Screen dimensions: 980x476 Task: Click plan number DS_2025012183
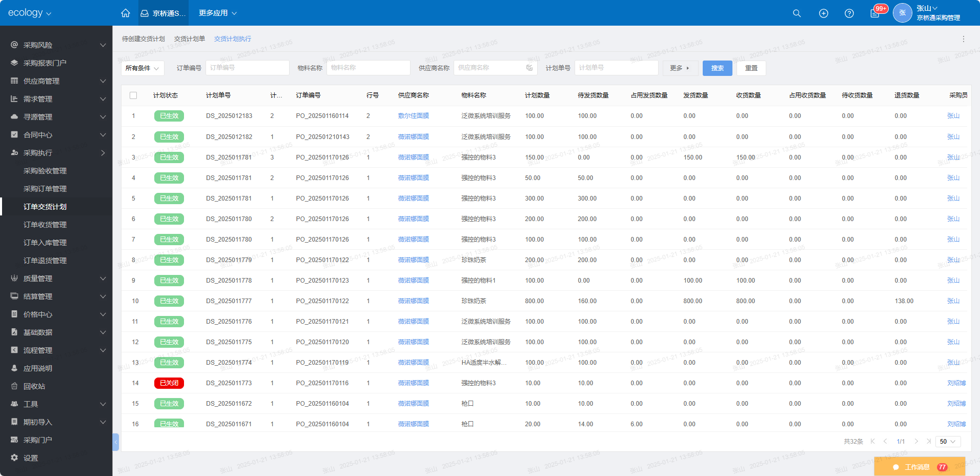229,116
